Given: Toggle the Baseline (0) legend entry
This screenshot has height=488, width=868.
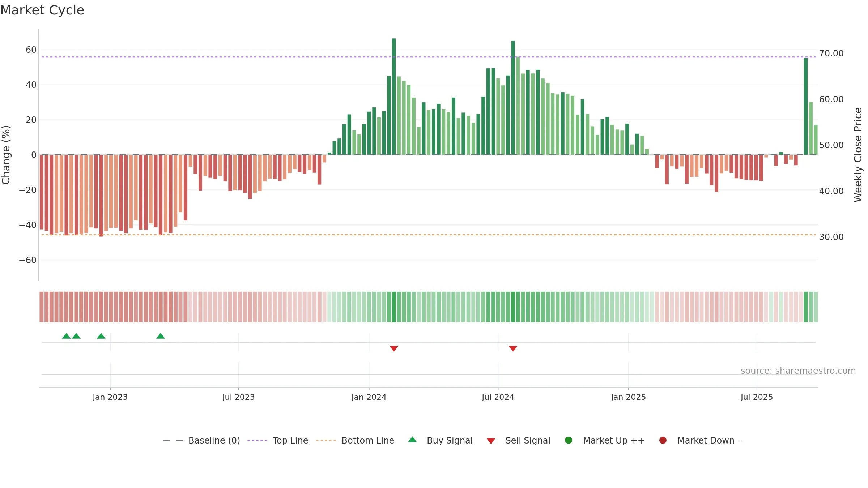Looking at the screenshot, I should coord(201,441).
